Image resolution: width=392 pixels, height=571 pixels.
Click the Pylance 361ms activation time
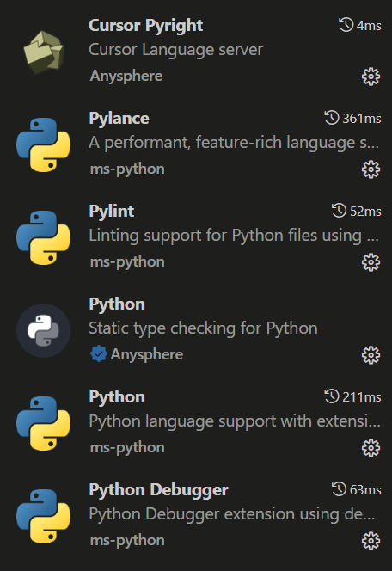[352, 118]
